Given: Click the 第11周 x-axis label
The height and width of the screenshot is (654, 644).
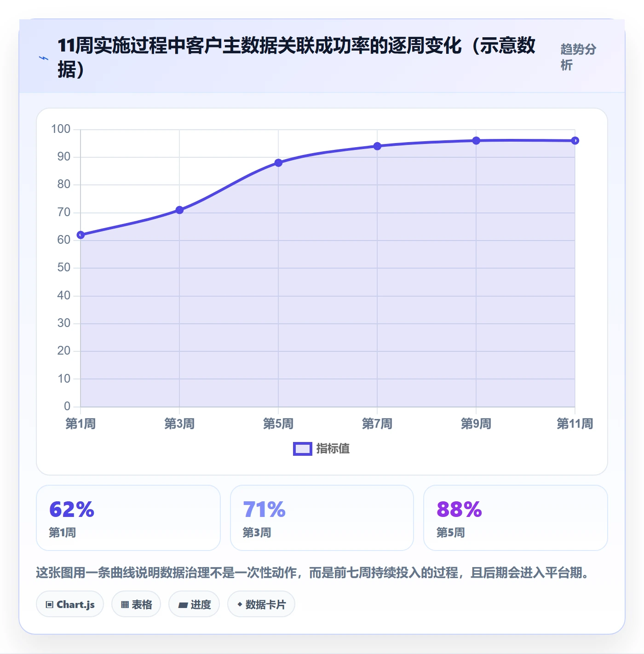Looking at the screenshot, I should pos(575,424).
